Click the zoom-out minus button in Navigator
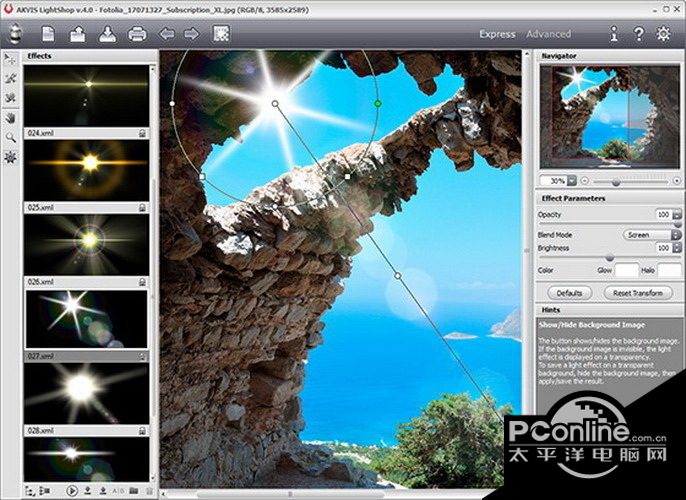The width and height of the screenshot is (686, 500). click(x=585, y=181)
